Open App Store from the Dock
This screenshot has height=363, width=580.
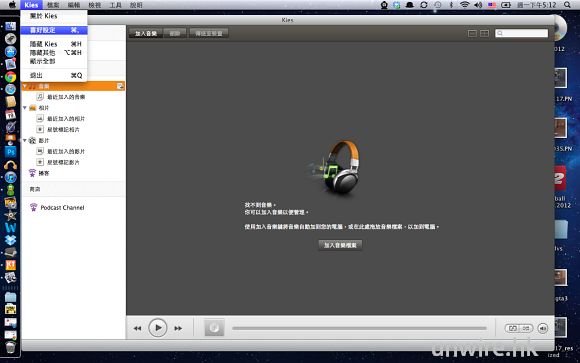10,51
